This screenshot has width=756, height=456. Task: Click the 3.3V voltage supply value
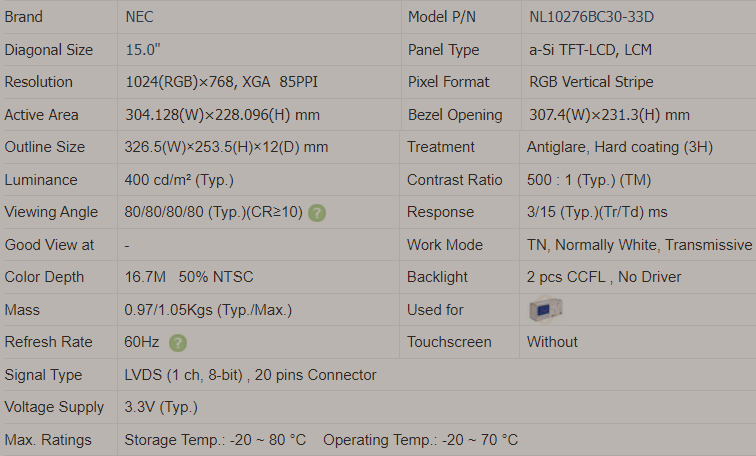pyautogui.click(x=161, y=407)
